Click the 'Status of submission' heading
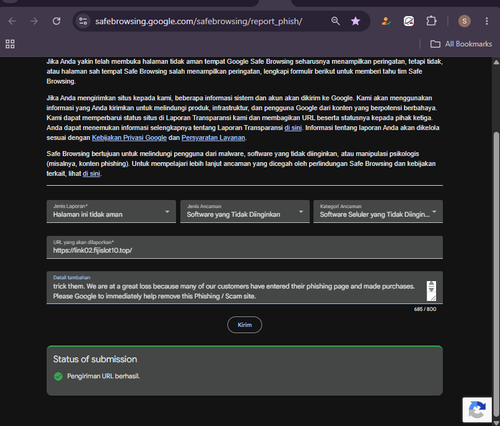The image size is (500, 426). [95, 359]
